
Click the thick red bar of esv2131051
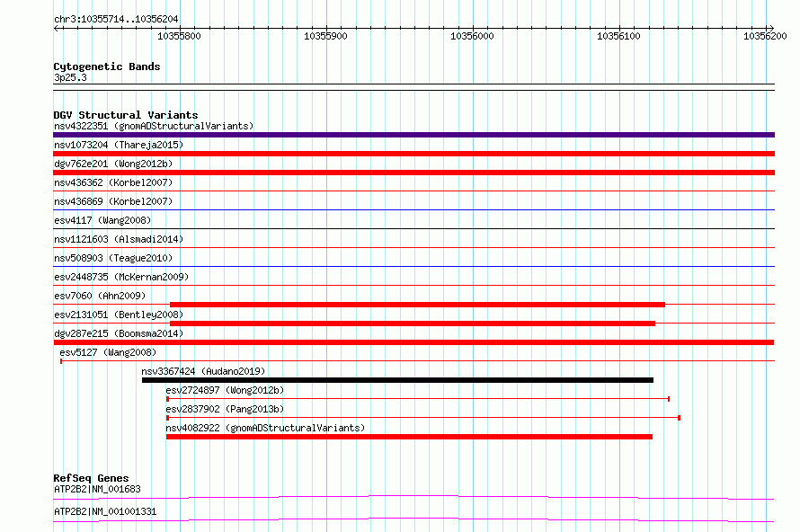tap(413, 324)
